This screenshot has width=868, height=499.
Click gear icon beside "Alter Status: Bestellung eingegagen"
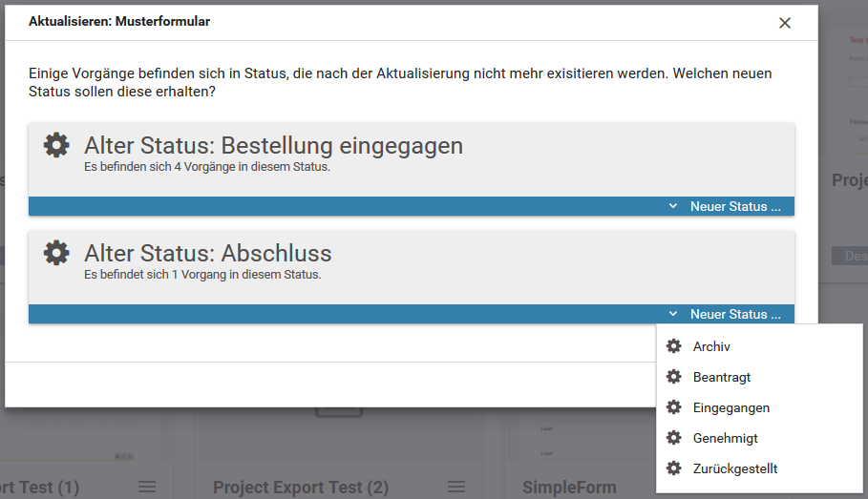(x=56, y=145)
